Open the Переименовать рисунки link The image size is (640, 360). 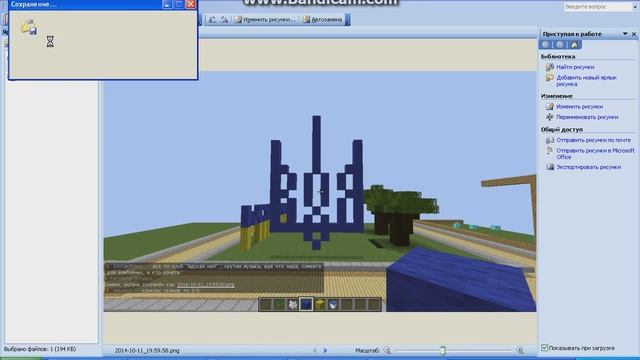point(587,117)
